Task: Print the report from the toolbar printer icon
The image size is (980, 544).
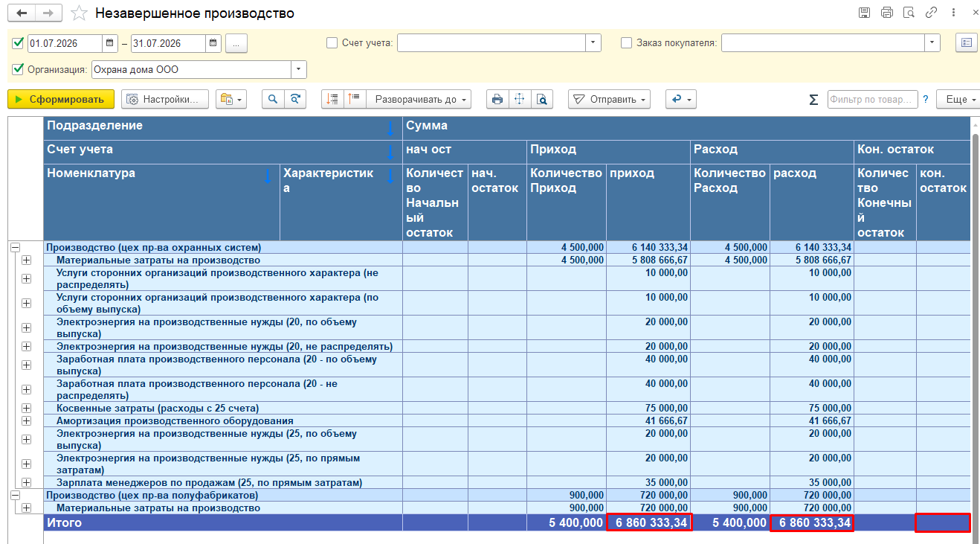Action: coord(497,99)
